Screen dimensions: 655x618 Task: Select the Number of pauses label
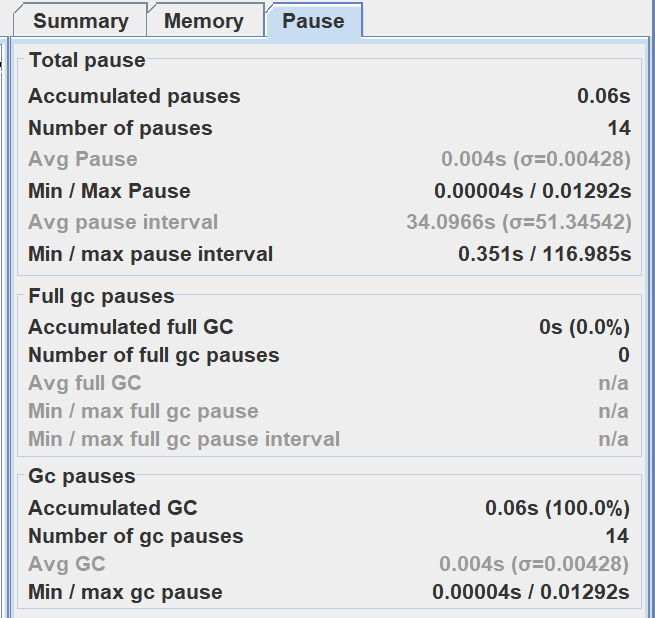(x=120, y=128)
